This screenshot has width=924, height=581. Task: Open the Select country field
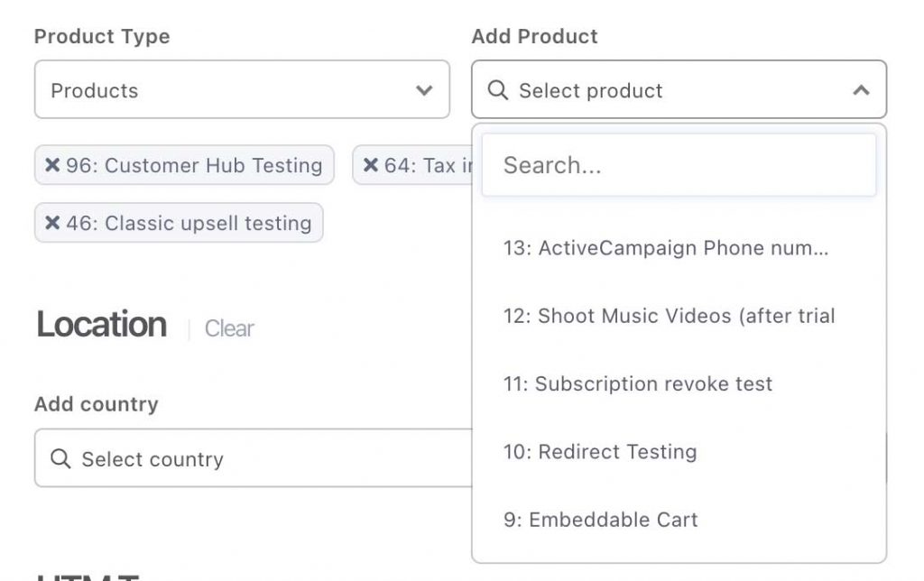[254, 457]
